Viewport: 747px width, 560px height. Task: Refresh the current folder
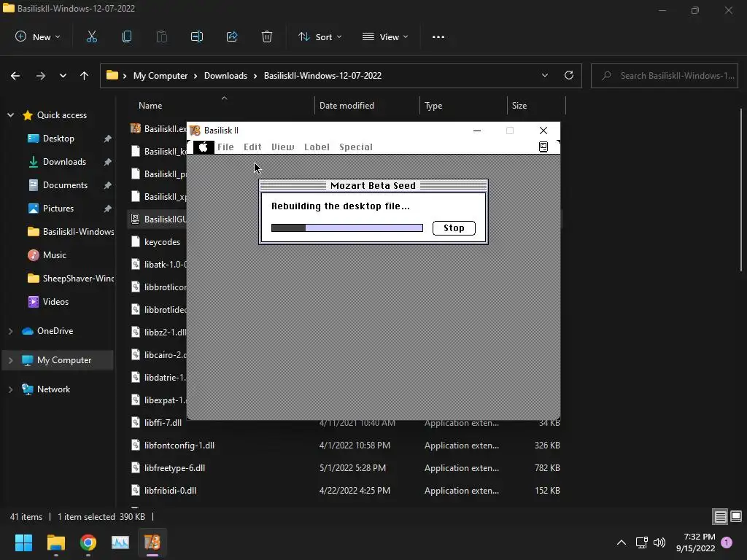pyautogui.click(x=569, y=75)
